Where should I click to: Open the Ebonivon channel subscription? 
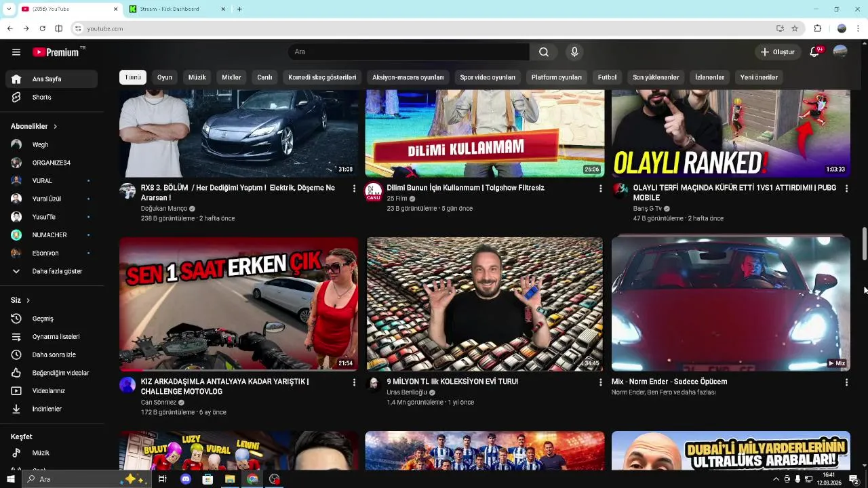point(52,253)
